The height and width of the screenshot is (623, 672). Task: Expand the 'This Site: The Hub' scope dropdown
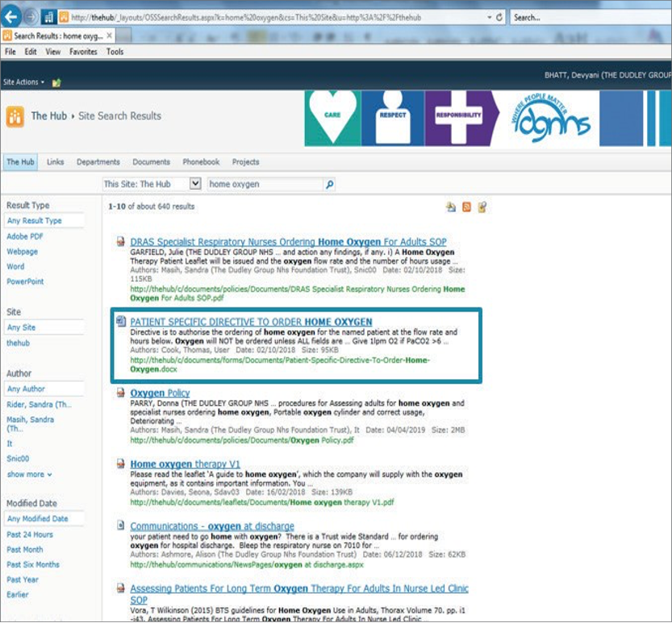click(194, 184)
